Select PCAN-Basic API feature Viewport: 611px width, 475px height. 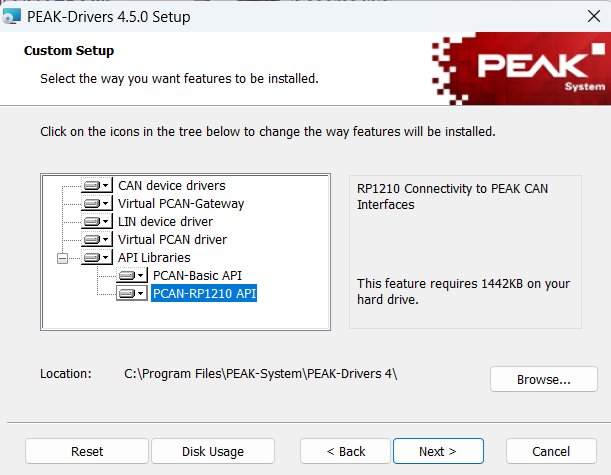click(197, 275)
